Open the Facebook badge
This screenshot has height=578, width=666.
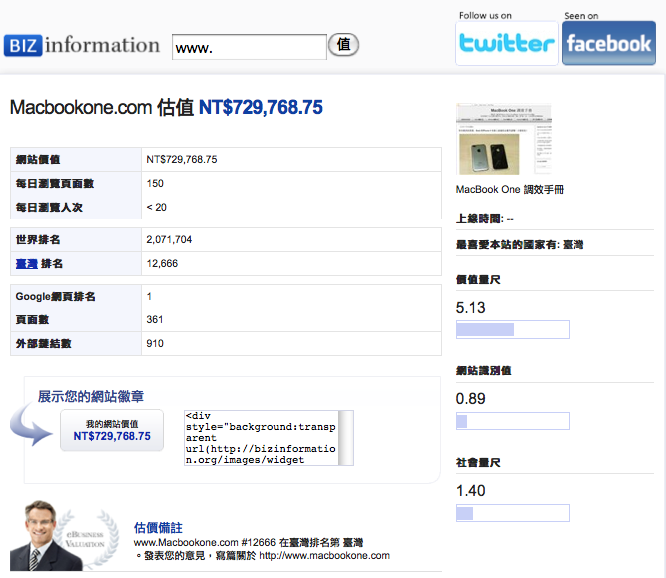609,43
